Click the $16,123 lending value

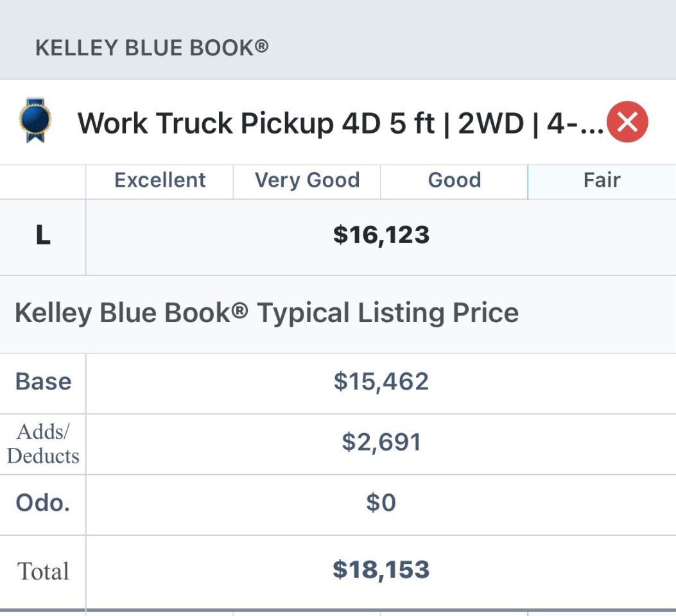coord(381,235)
